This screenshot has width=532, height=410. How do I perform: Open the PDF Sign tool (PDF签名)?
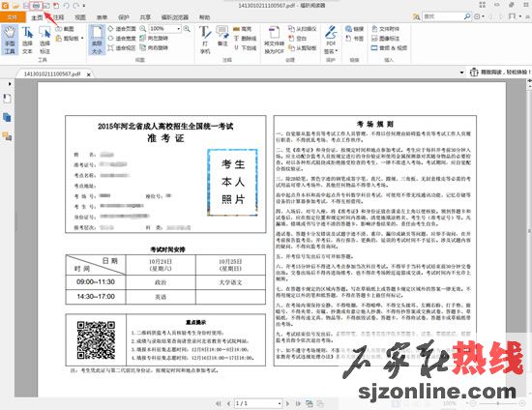(x=331, y=40)
